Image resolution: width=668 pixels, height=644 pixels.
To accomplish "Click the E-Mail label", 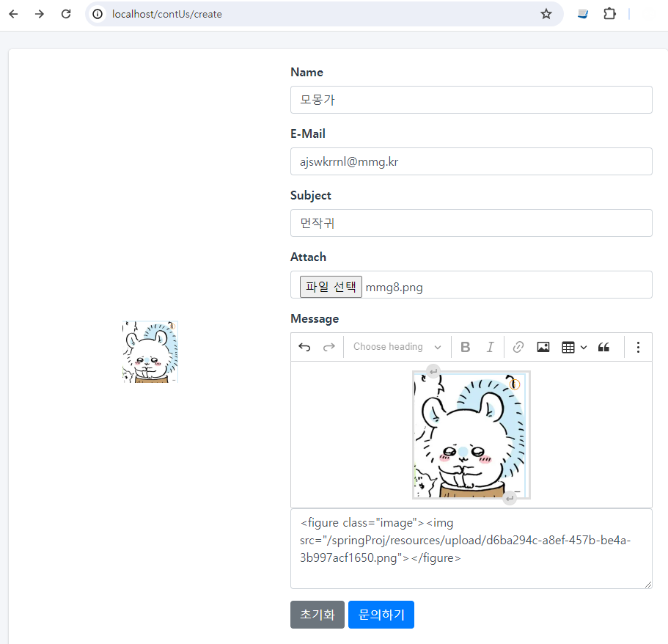I will [x=307, y=133].
